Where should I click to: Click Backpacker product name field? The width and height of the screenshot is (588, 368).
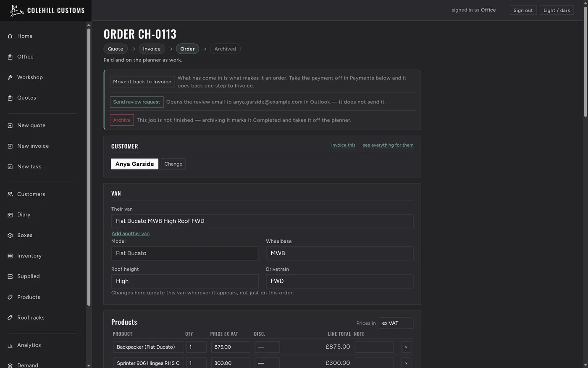coord(149,347)
